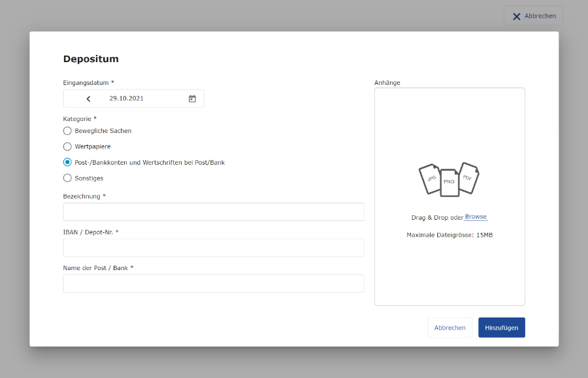This screenshot has width=588, height=378.
Task: Select the Wertpapiere radio option
Action: (67, 146)
